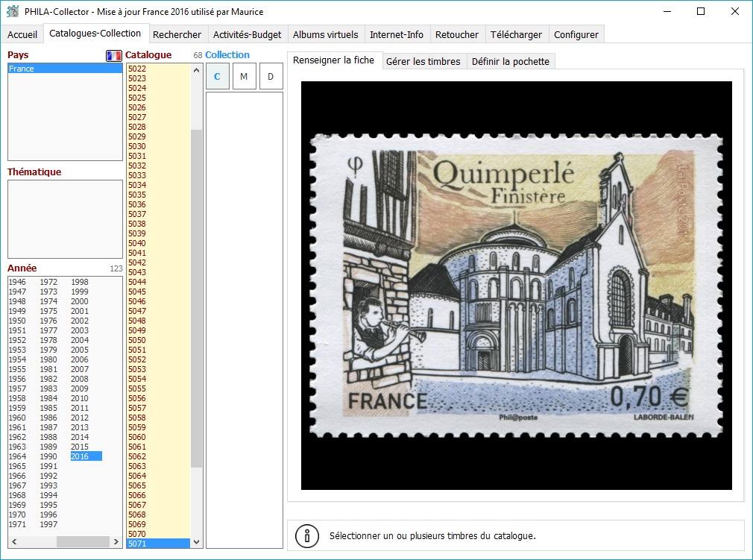Image resolution: width=753 pixels, height=560 pixels.
Task: Select catalogue number 5050
Action: tap(159, 340)
